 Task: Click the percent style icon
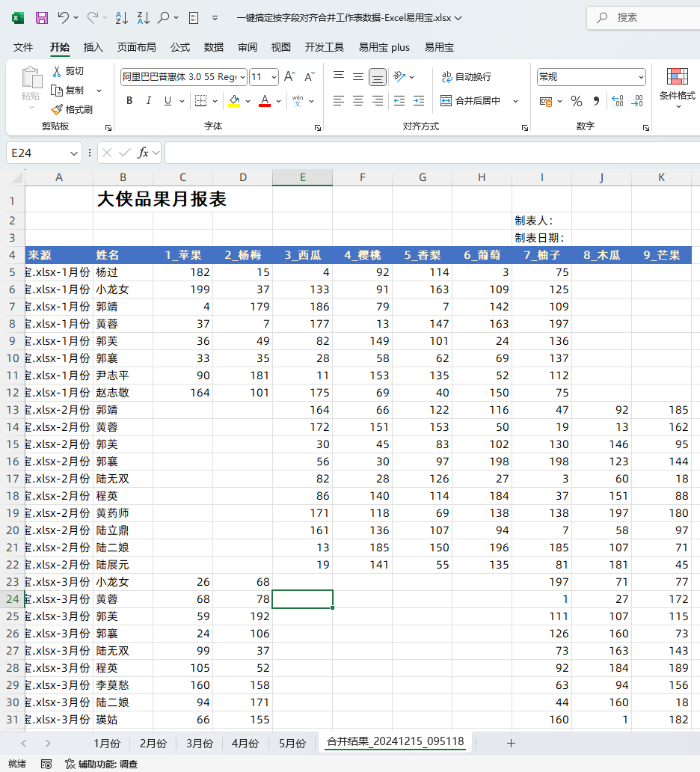click(577, 101)
